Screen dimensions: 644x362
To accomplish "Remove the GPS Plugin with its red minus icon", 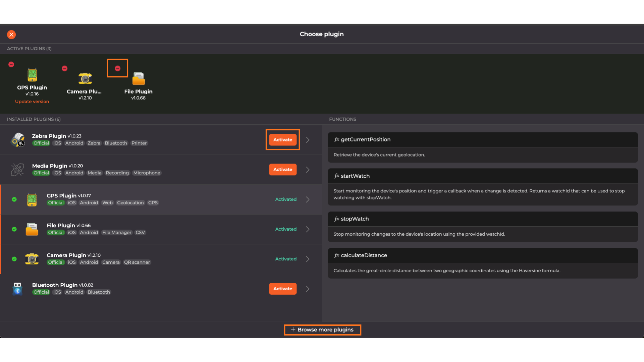I will (x=11, y=64).
